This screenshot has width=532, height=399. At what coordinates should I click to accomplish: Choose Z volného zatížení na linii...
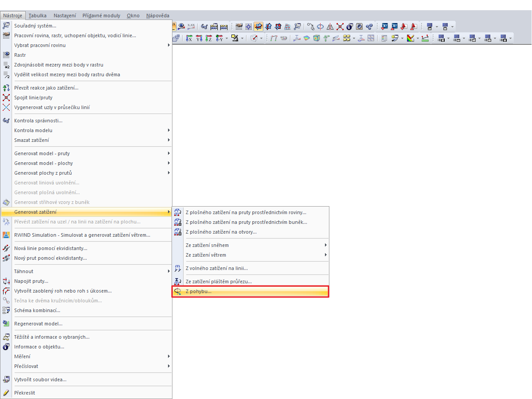250,268
